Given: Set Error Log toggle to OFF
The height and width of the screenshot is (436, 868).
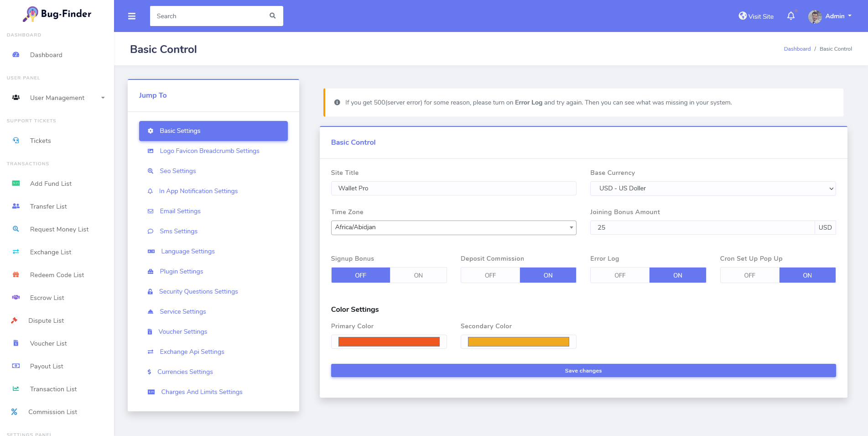Looking at the screenshot, I should (x=619, y=275).
